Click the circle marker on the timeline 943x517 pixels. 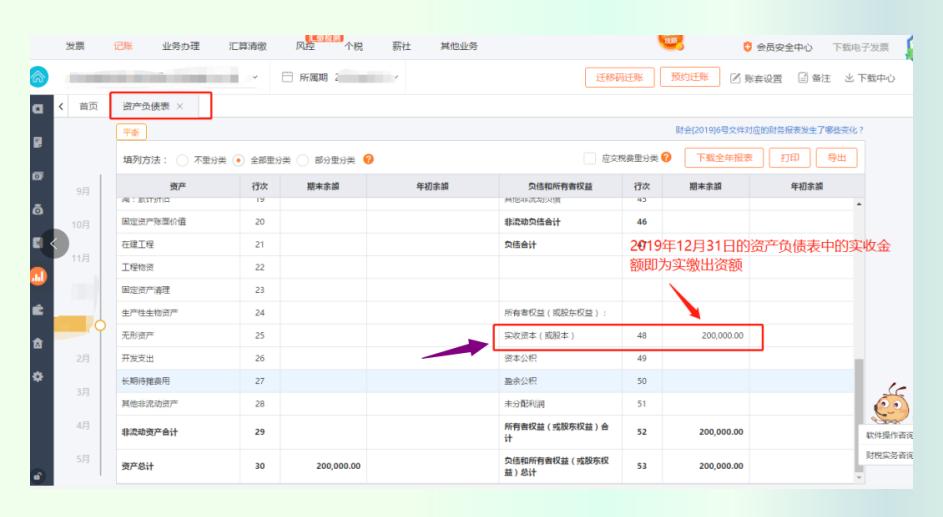100,325
